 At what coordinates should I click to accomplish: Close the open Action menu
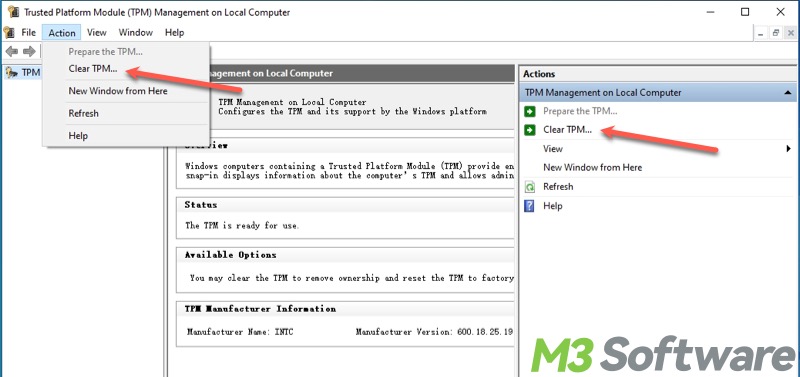point(62,33)
